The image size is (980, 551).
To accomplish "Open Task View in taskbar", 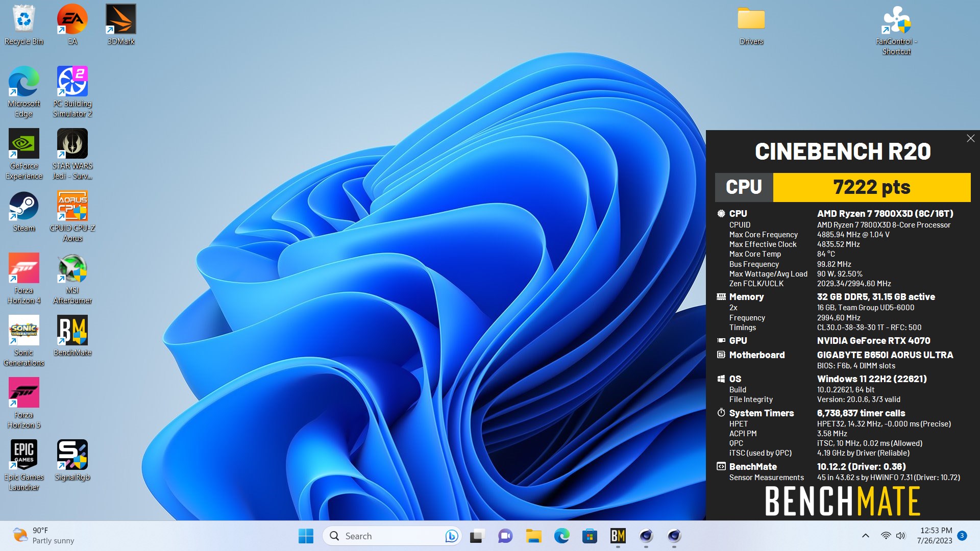I will coord(477,536).
